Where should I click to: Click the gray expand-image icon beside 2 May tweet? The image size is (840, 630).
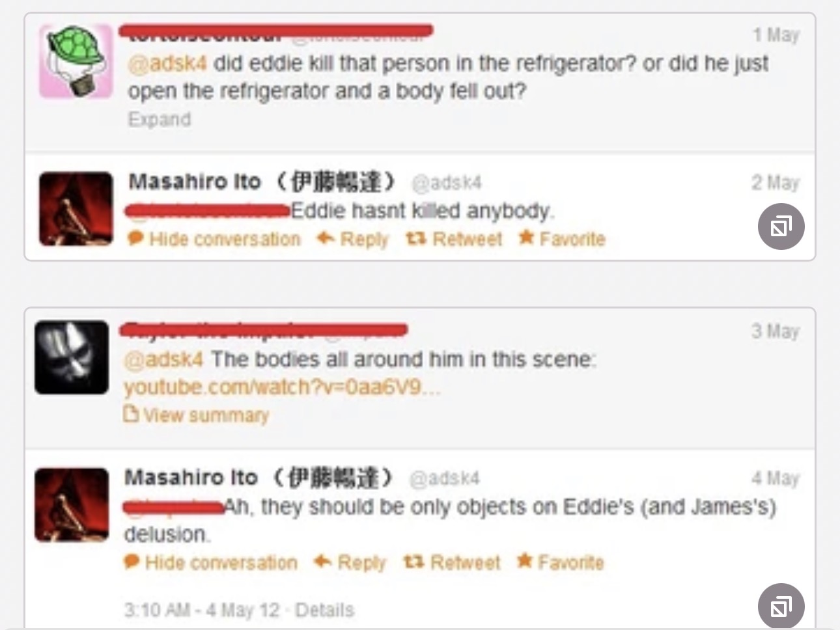[781, 226]
